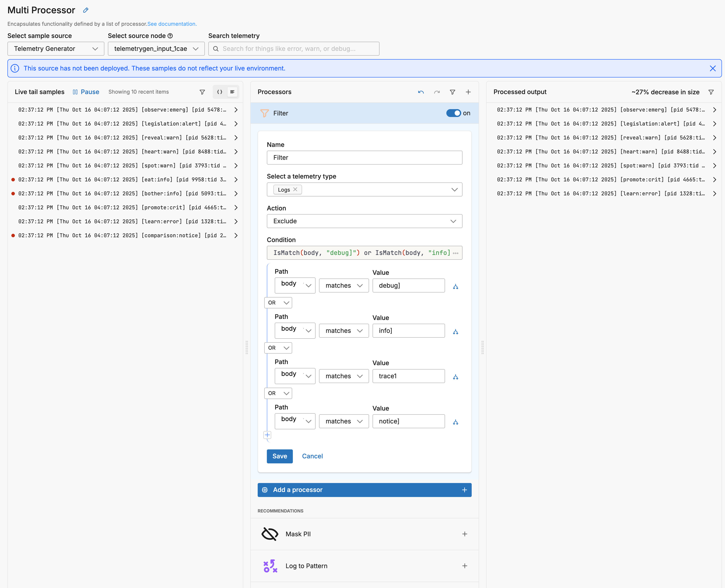Click branch icon beside the debug] value
Image resolution: width=725 pixels, height=588 pixels.
[455, 287]
